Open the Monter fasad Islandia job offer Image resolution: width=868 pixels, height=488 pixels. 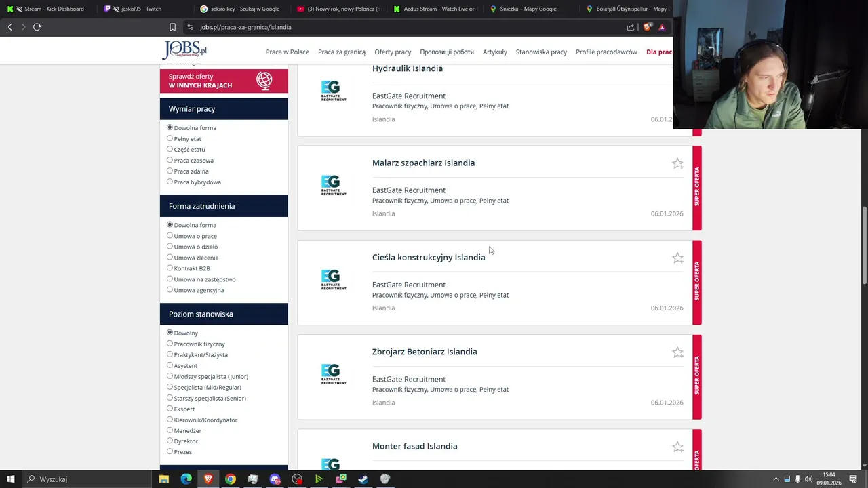[x=415, y=446]
